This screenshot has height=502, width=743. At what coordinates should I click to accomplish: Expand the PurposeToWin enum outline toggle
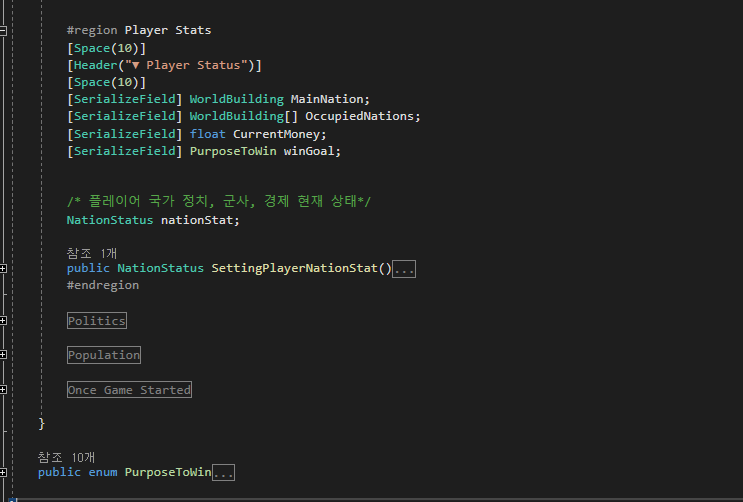pyautogui.click(x=3, y=473)
